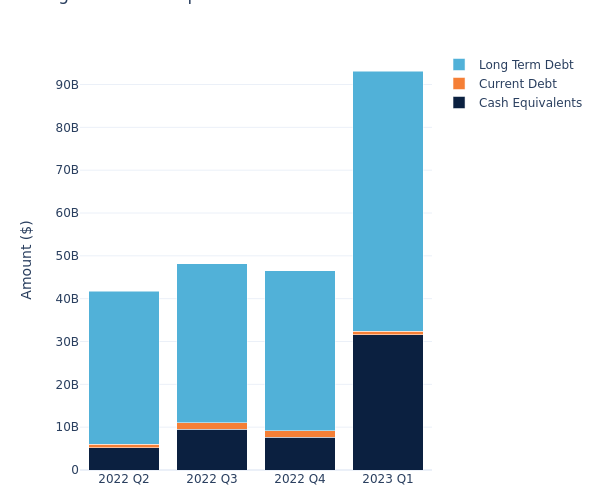Viewport: 600px width, 500px height.
Task: Click the orange Current Debt legend swatch
Action: coord(459,84)
